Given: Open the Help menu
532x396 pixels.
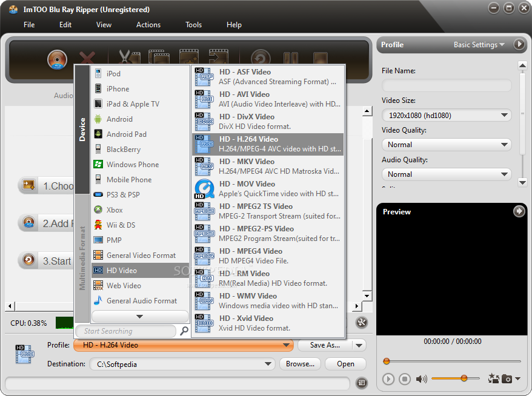Looking at the screenshot, I should (x=234, y=25).
